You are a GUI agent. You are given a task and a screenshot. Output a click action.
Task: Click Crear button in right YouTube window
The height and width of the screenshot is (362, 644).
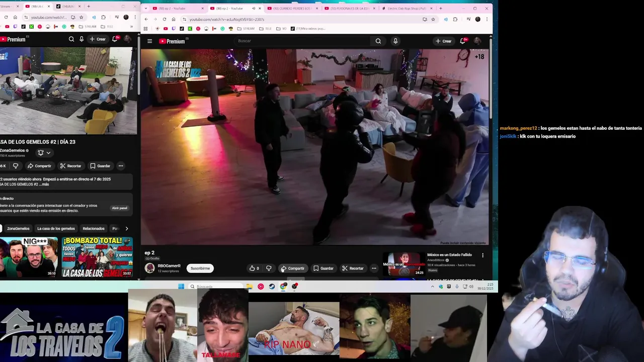[443, 41]
